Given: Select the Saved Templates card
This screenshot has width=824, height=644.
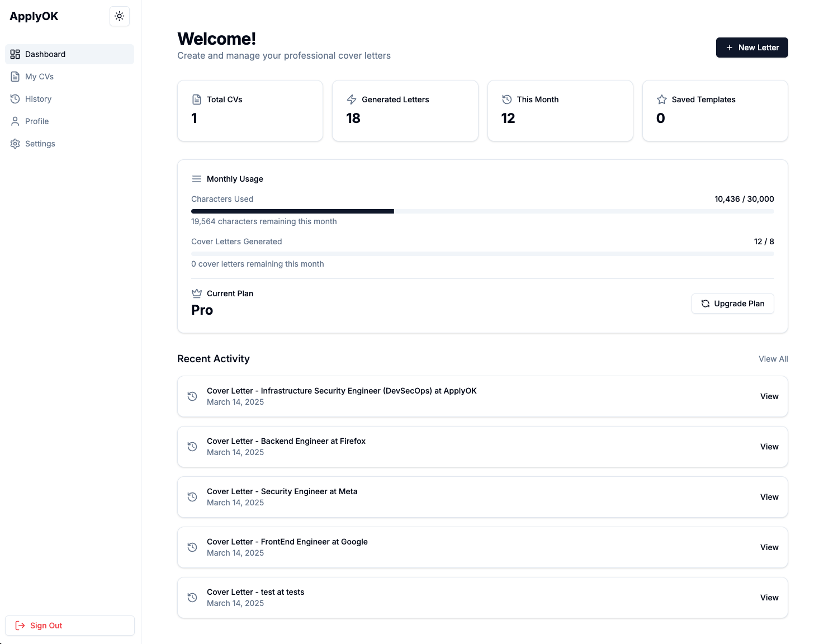Looking at the screenshot, I should pos(715,111).
